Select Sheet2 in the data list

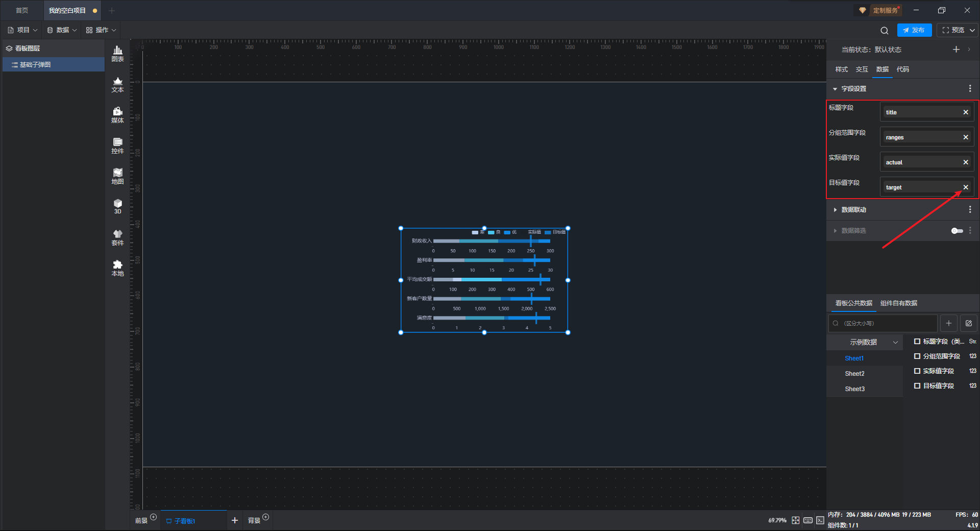[854, 374]
